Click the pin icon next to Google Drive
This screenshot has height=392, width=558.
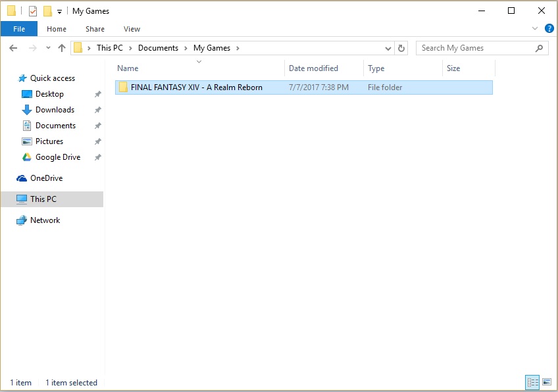(x=97, y=157)
